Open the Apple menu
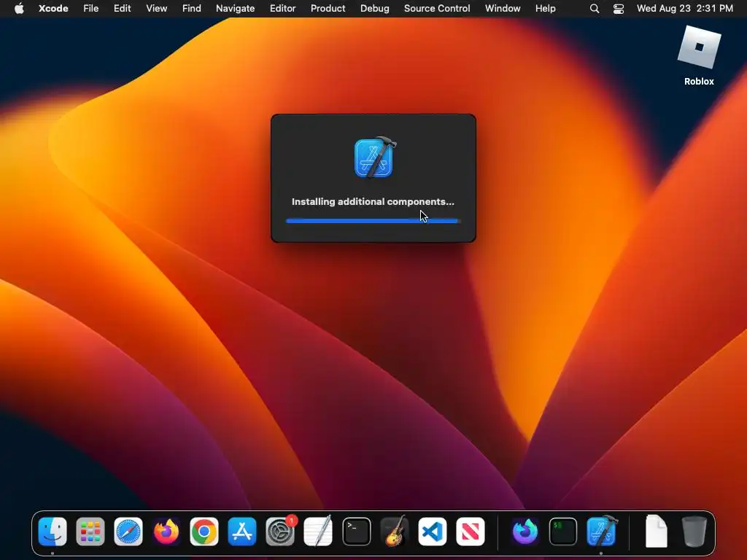Screen dimensions: 747x560 pos(19,8)
